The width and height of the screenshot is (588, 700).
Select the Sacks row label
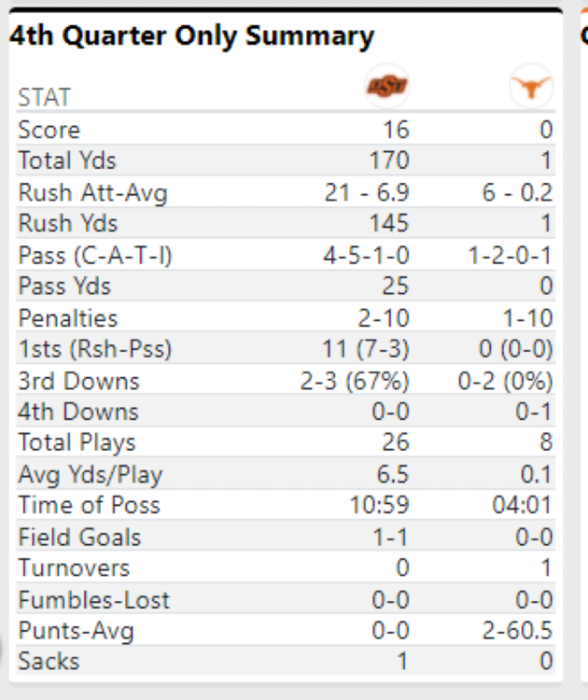pyautogui.click(x=49, y=662)
